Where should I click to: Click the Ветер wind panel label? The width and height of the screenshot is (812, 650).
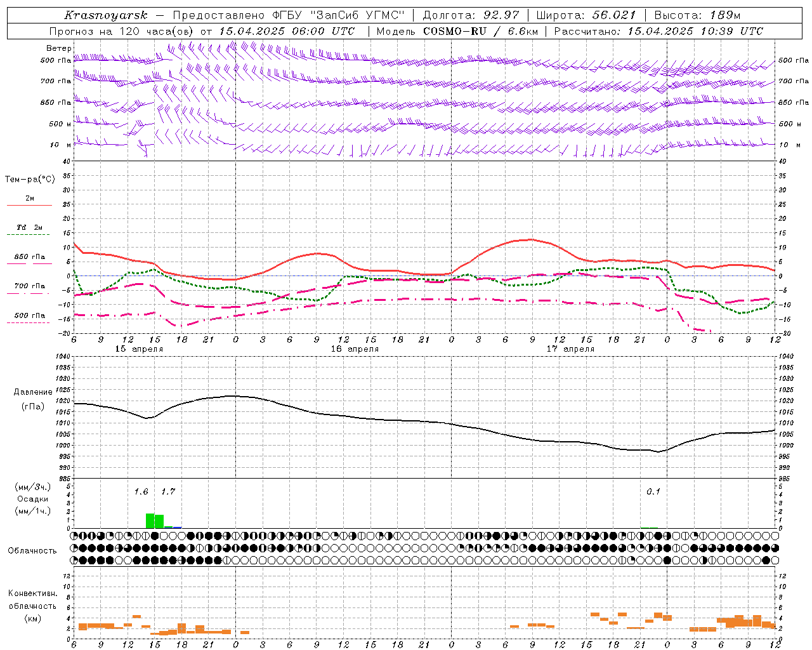(59, 48)
